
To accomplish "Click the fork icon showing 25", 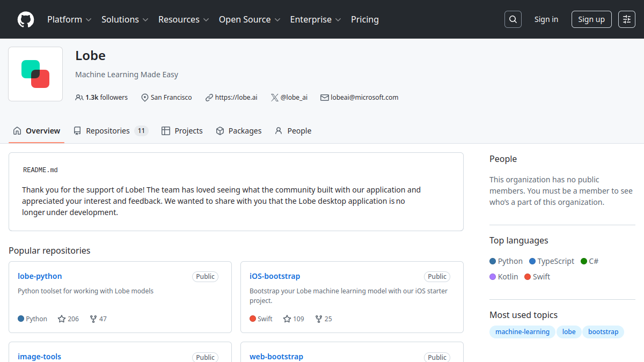I will (319, 319).
